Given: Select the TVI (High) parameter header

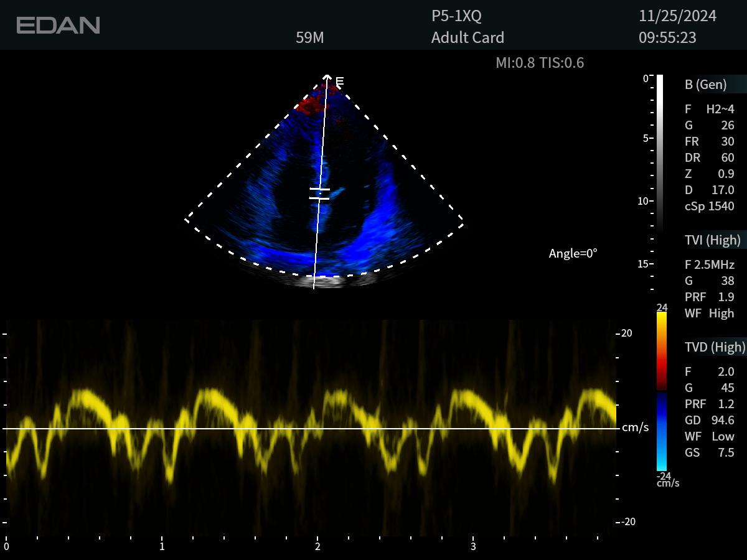Looking at the screenshot, I should pos(712,240).
